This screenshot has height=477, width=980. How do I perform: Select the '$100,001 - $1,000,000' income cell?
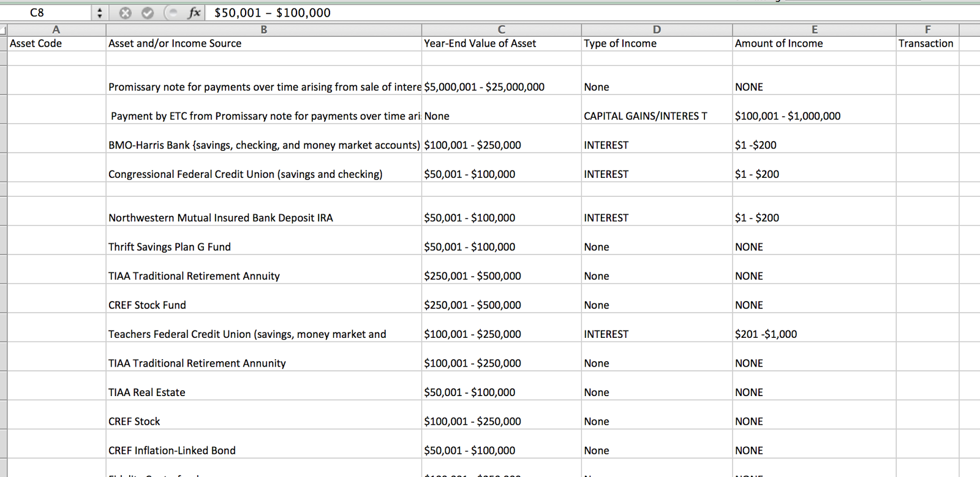(x=815, y=110)
